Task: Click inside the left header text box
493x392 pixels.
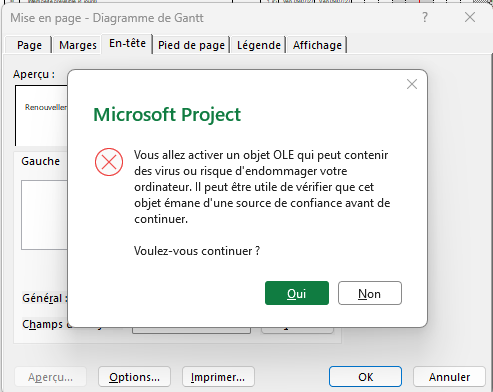Action: 44,215
